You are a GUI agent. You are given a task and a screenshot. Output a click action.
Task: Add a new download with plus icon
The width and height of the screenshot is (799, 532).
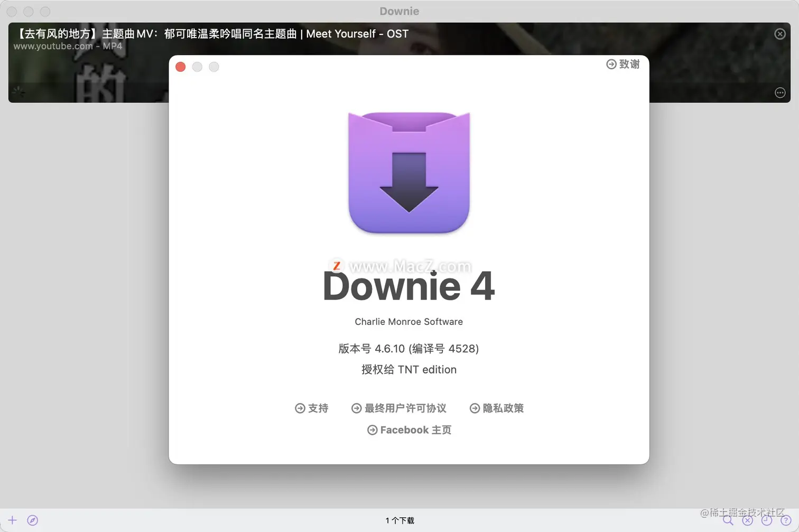pyautogui.click(x=12, y=520)
